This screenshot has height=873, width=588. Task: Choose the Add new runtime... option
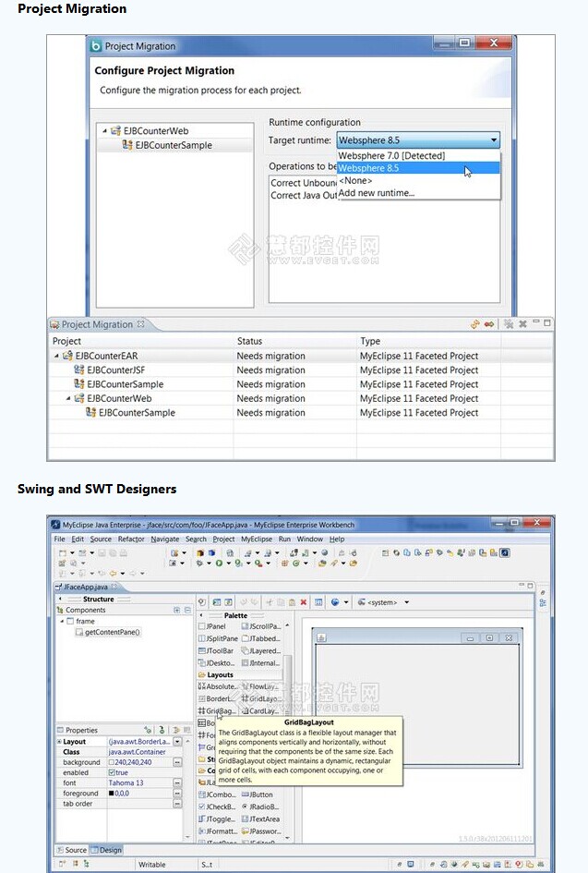[x=377, y=193]
